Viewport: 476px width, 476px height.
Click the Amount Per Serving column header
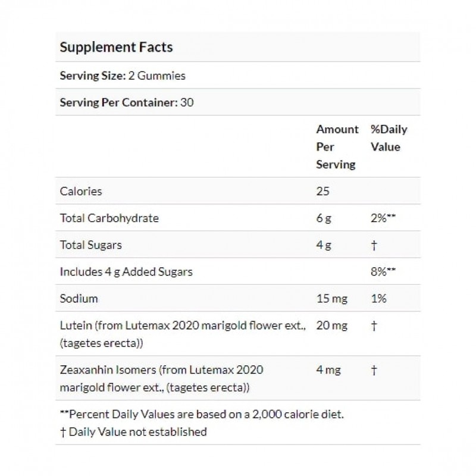click(x=337, y=146)
